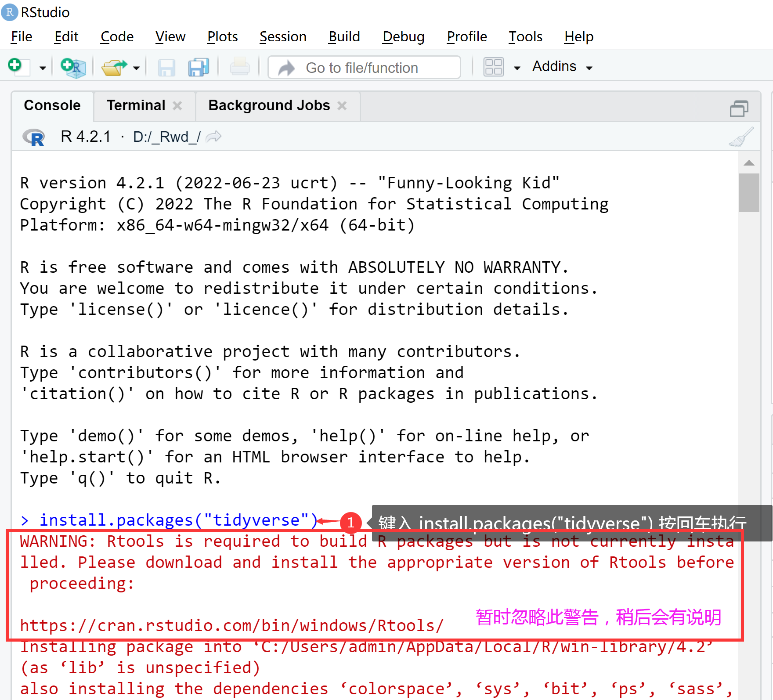Close the Terminal tab
Screen dimensions: 773x700
(x=177, y=106)
